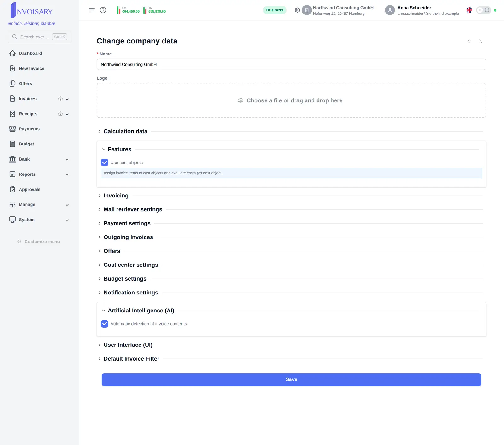The height and width of the screenshot is (445, 504).
Task: Expand the Manage submenu chevron
Action: click(x=67, y=205)
